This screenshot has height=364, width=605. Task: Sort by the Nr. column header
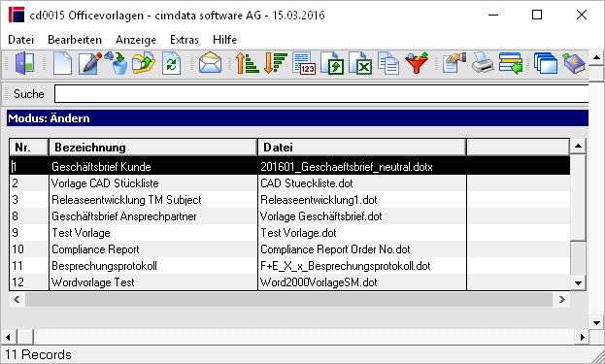[29, 148]
